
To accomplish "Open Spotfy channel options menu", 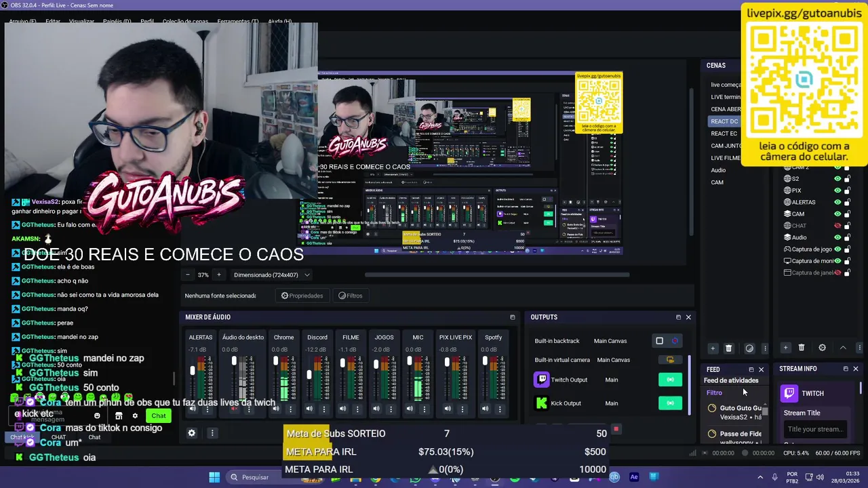I will click(x=500, y=409).
